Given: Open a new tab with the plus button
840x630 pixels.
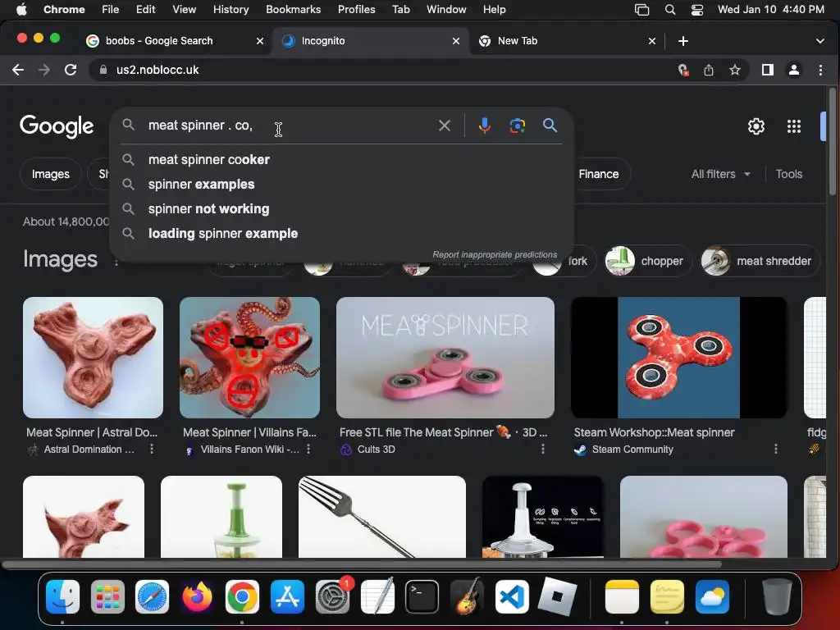Looking at the screenshot, I should click(x=683, y=41).
